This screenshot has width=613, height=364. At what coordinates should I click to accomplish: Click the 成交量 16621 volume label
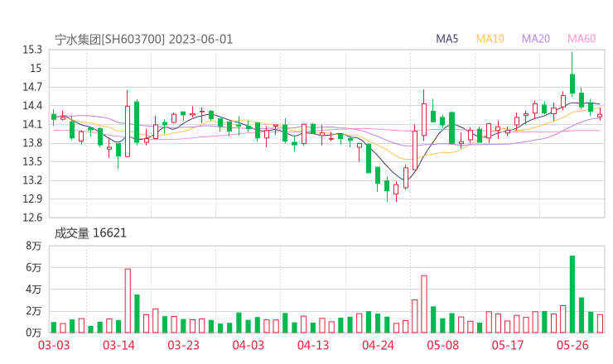tap(90, 233)
